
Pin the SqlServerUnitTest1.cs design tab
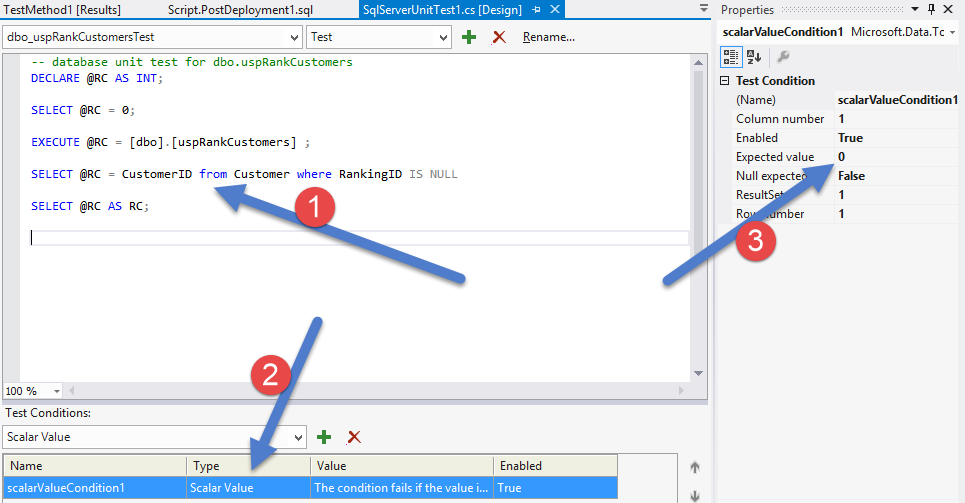(x=537, y=10)
